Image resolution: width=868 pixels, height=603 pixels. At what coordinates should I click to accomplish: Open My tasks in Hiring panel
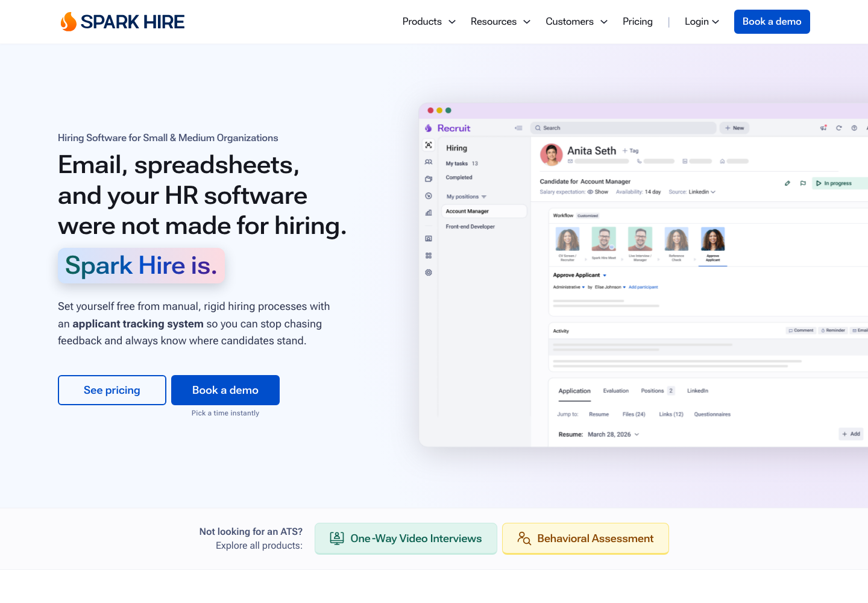tap(462, 163)
